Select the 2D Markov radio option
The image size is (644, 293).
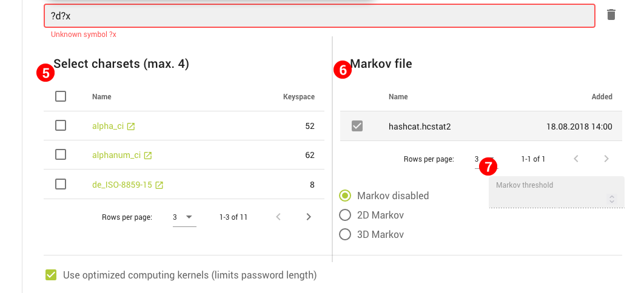pyautogui.click(x=345, y=215)
